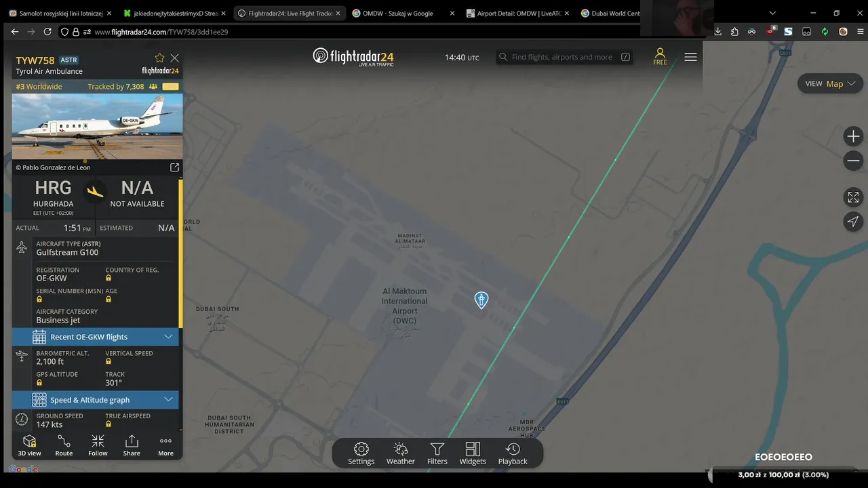Click the locked Serial Number padlock
This screenshot has width=868, height=488.
[39, 299]
